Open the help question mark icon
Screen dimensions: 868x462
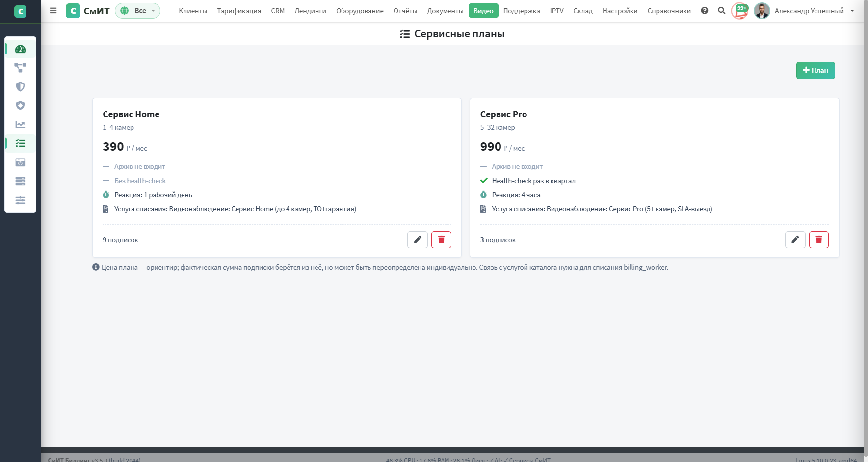705,11
